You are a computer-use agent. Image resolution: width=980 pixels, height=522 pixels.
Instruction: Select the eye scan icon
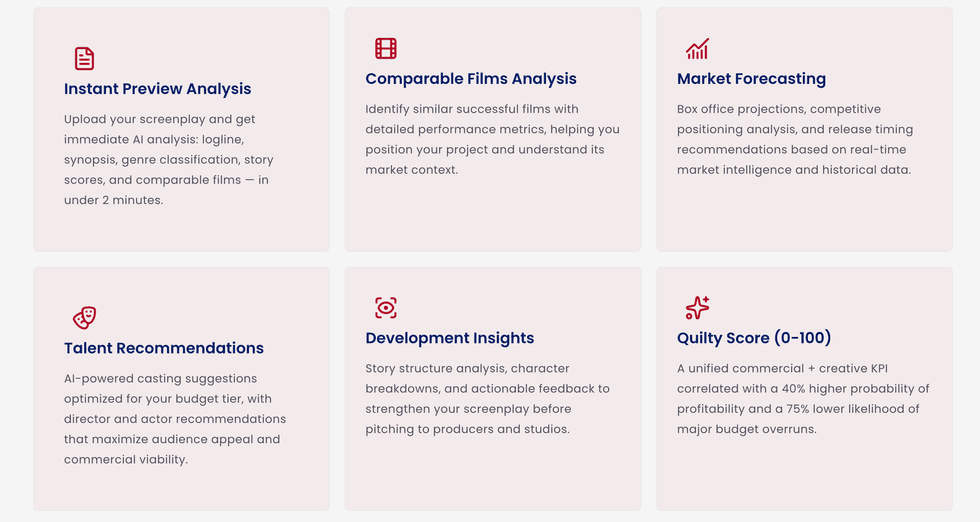[x=386, y=308]
